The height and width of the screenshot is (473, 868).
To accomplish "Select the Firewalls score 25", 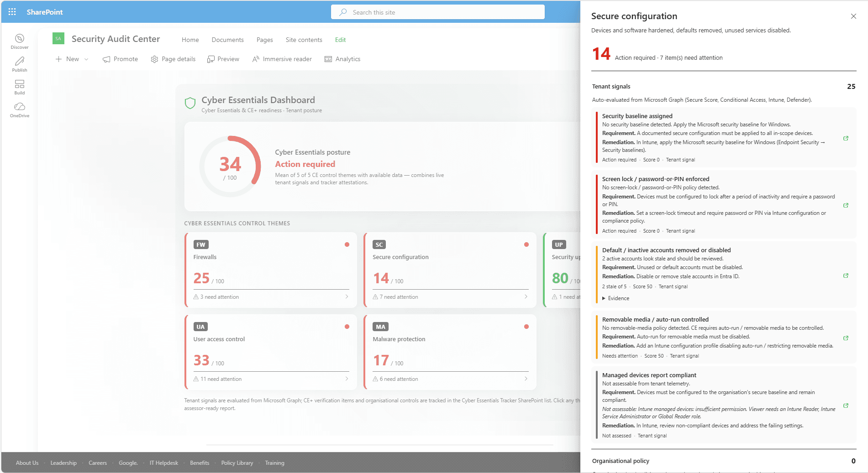I will click(201, 278).
